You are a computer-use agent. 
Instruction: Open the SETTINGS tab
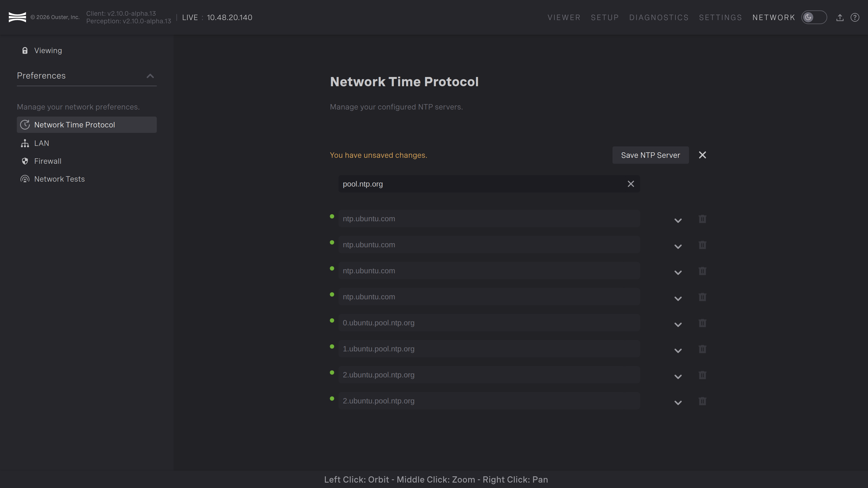tap(720, 18)
